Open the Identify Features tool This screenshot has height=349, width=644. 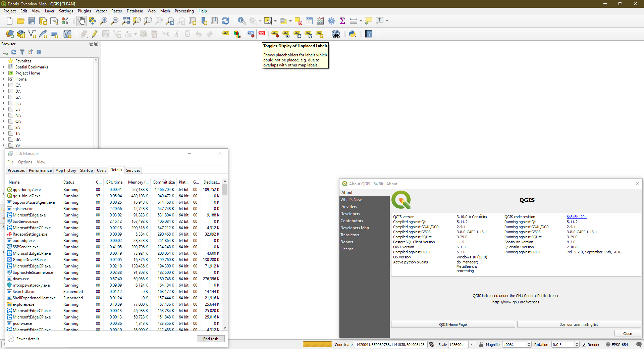click(241, 21)
